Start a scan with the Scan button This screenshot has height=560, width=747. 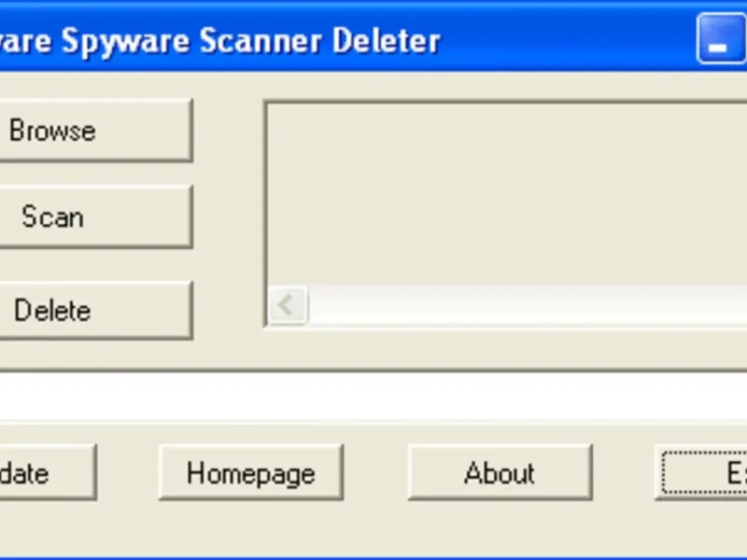[96, 217]
